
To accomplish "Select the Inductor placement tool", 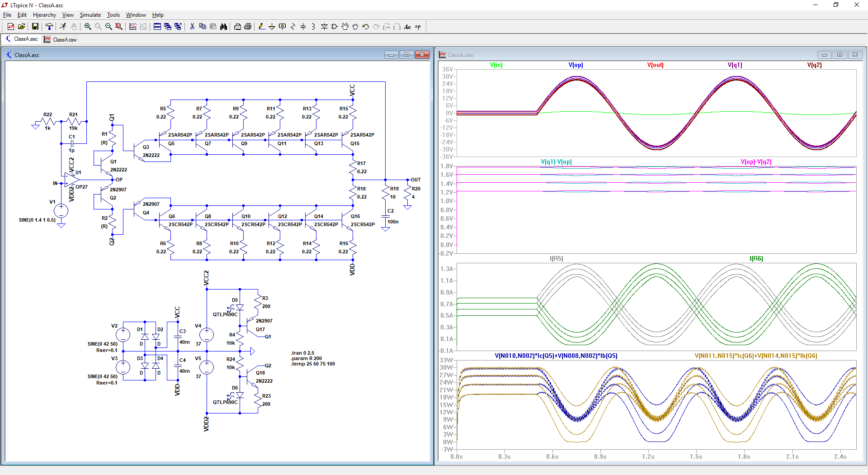I will coord(314,27).
